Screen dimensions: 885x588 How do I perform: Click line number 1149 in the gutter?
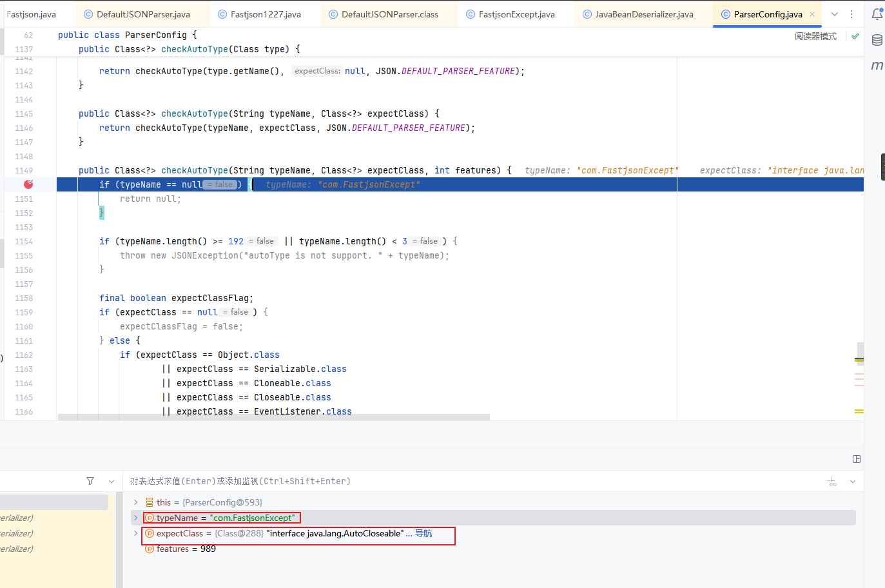24,171
